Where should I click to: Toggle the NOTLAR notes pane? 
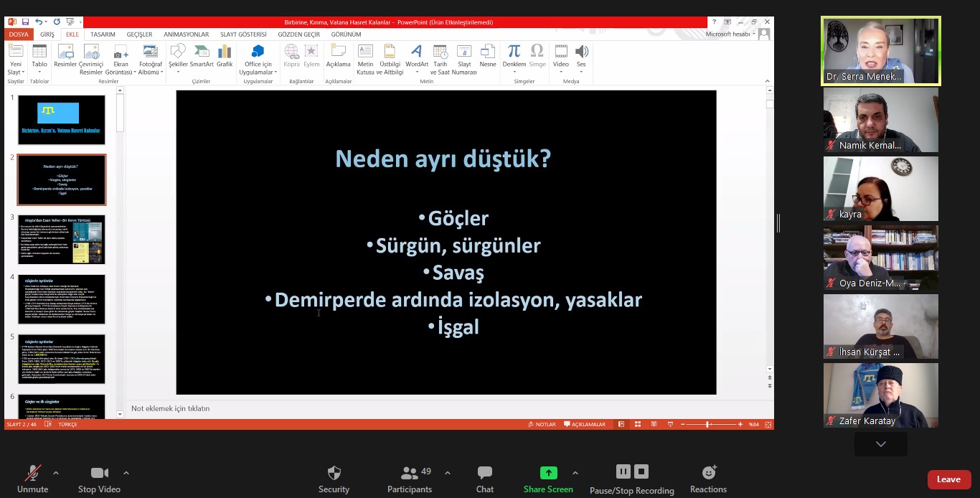(x=541, y=424)
